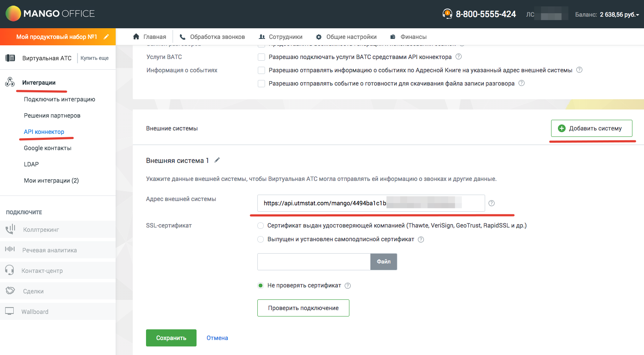This screenshot has width=644, height=355.
Task: Click the Речевая аналитика waveform icon
Action: pyautogui.click(x=10, y=249)
